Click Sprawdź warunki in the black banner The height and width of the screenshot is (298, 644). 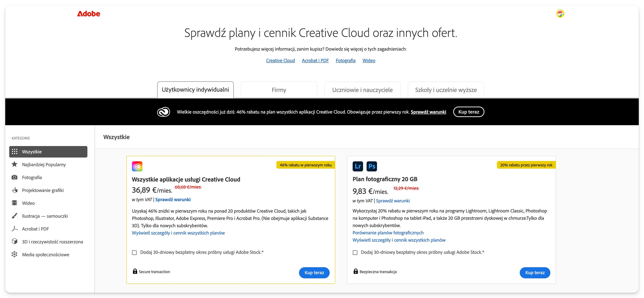(x=428, y=112)
